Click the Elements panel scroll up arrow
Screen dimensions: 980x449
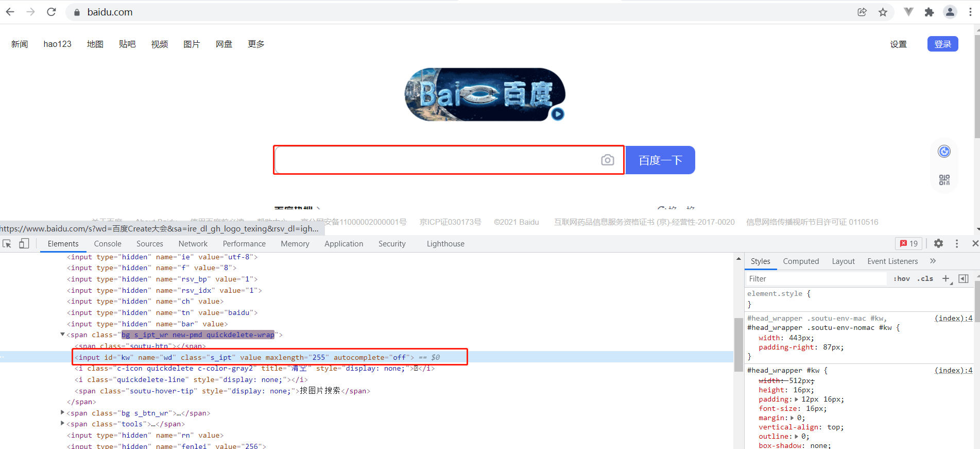(738, 259)
